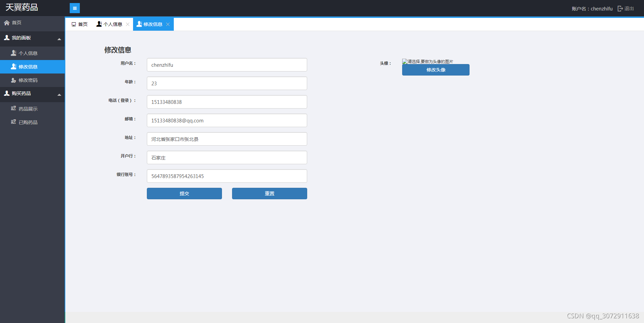Open 个人信息 in the sidebar menu
This screenshot has height=323, width=644.
click(x=32, y=53)
